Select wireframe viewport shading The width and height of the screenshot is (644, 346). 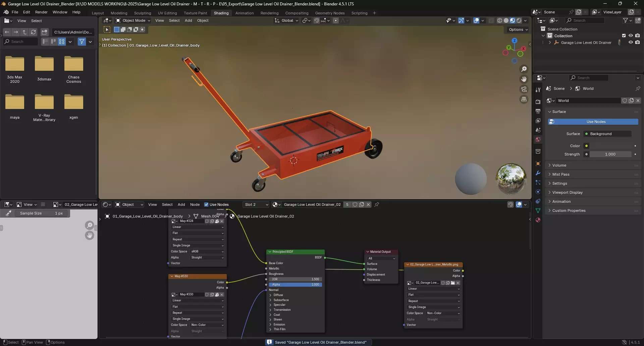tap(499, 20)
